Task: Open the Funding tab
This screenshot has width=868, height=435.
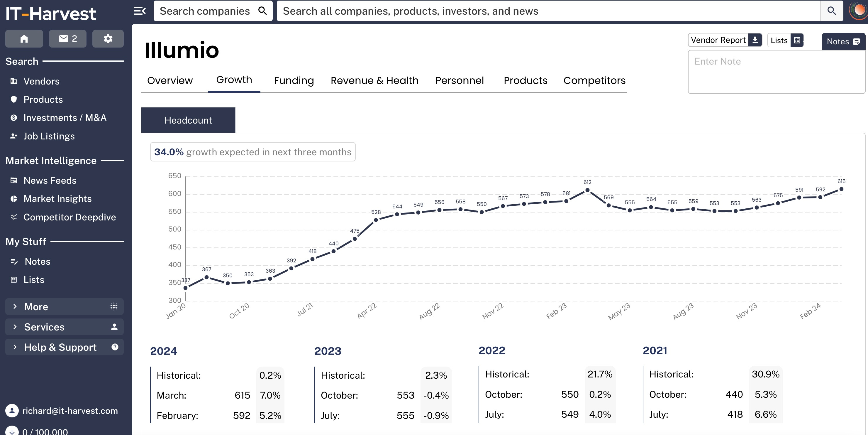Action: pos(294,80)
